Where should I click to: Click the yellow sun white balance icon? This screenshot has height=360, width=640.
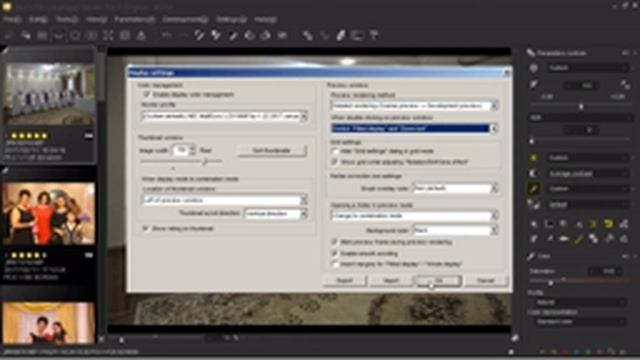tap(533, 158)
